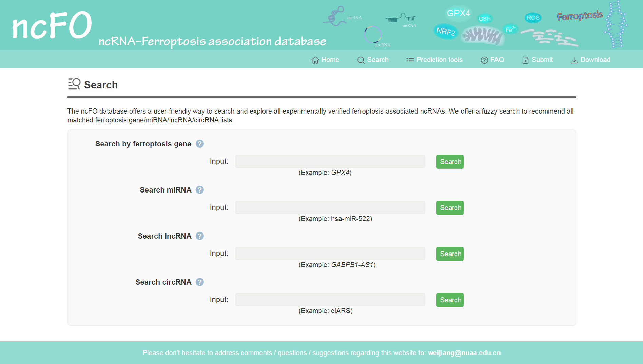Open the Prediction tools menu item

pos(434,60)
